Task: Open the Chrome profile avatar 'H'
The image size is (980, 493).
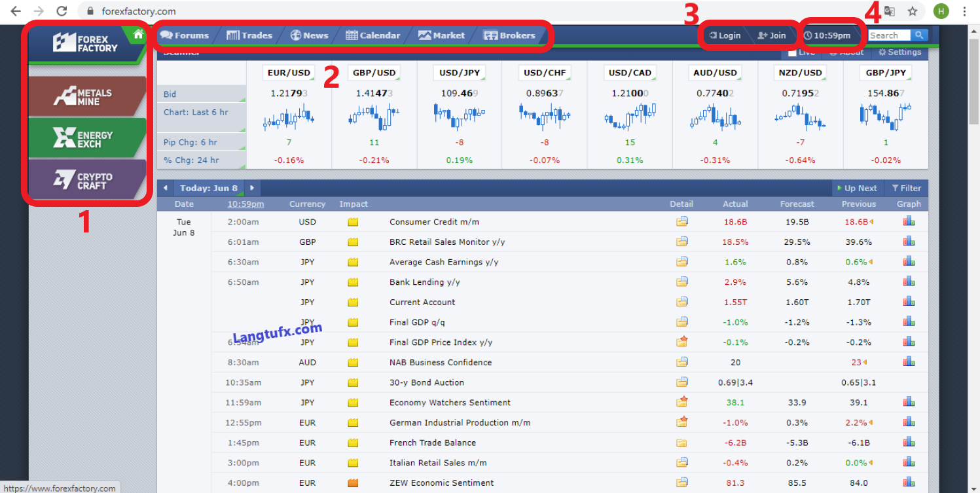Action: coord(941,11)
